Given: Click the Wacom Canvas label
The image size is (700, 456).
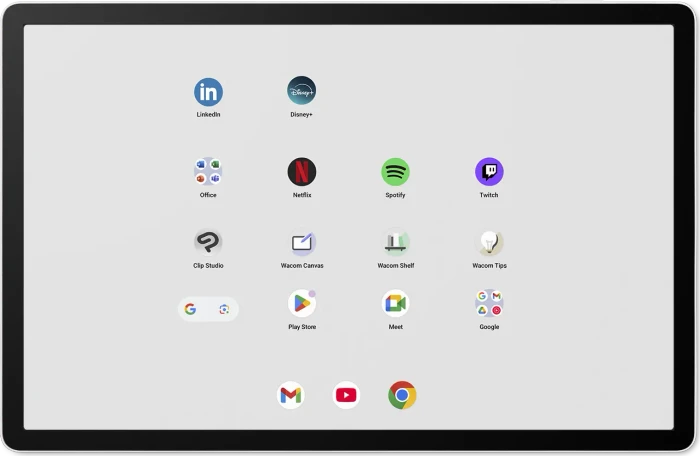Looking at the screenshot, I should (x=302, y=265).
